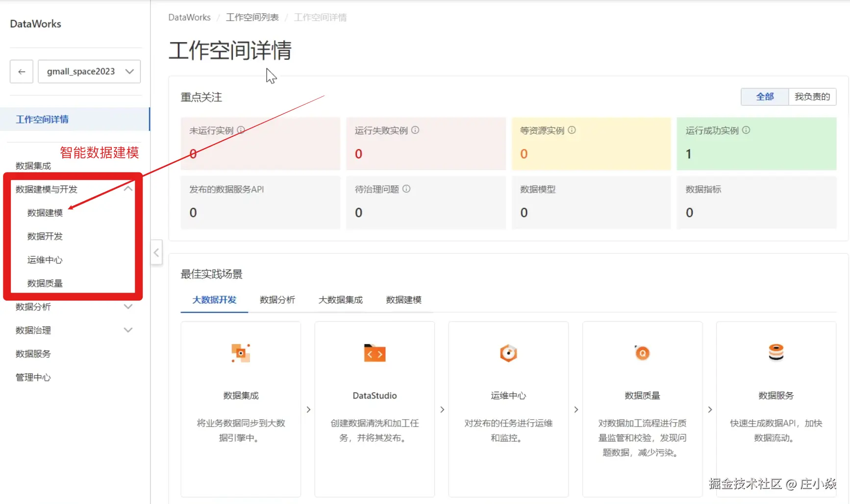The image size is (850, 504).
Task: Open the gmall_space2023 workspace dropdown
Action: tap(89, 72)
